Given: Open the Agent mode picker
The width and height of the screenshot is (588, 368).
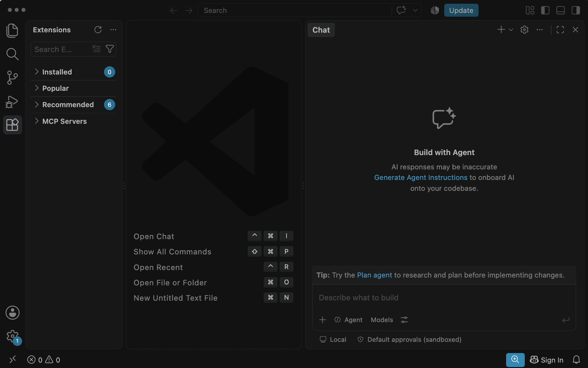Looking at the screenshot, I should (348, 320).
